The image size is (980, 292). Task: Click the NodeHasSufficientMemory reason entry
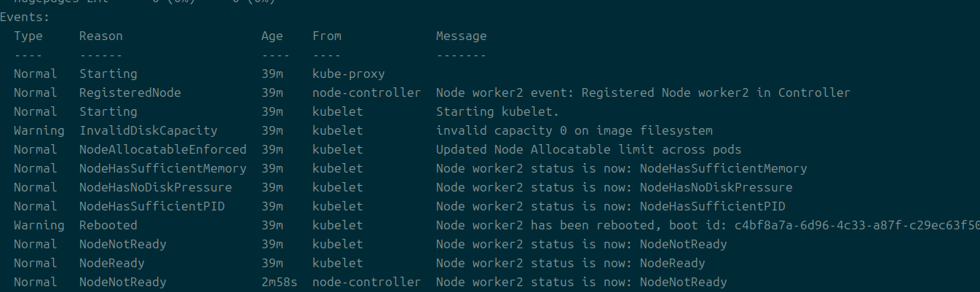[162, 168]
